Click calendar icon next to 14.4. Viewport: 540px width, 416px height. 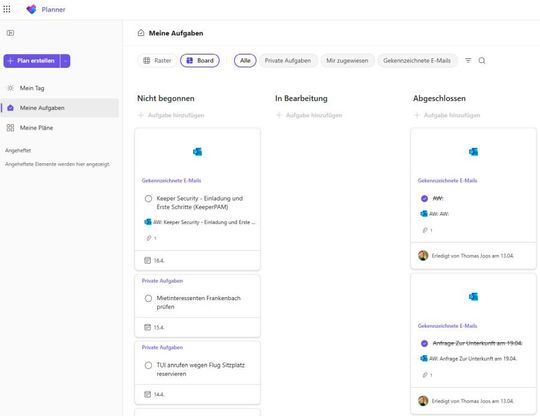147,394
